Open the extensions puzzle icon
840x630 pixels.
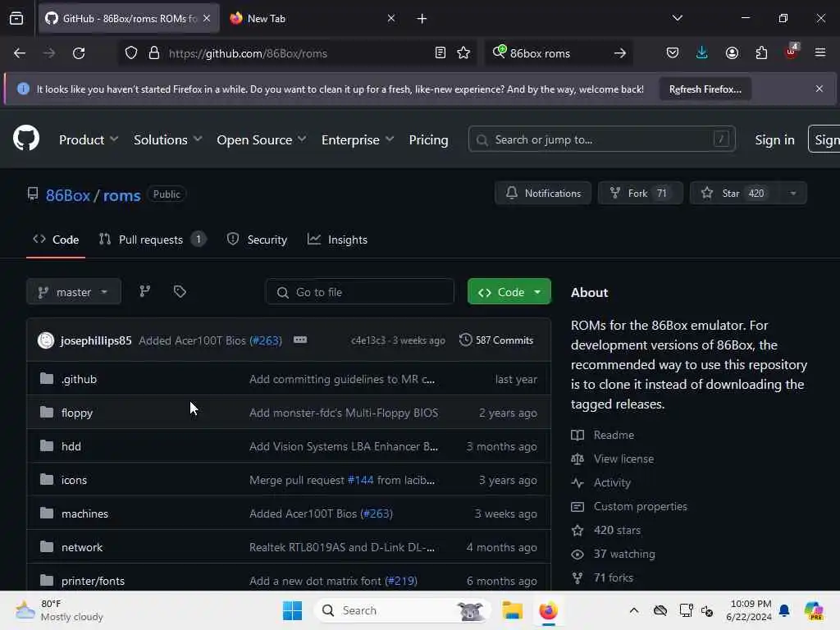[761, 52]
